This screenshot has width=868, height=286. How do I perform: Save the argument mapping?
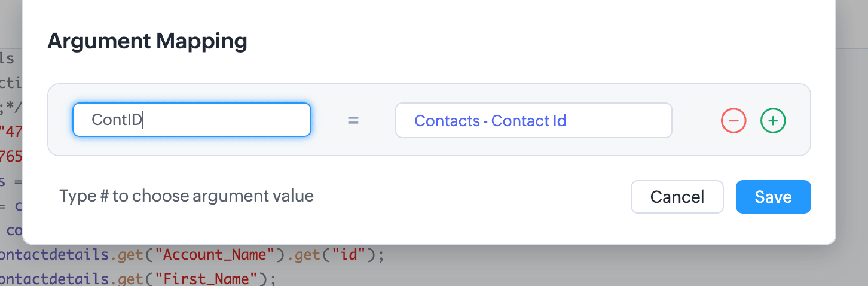coord(773,197)
